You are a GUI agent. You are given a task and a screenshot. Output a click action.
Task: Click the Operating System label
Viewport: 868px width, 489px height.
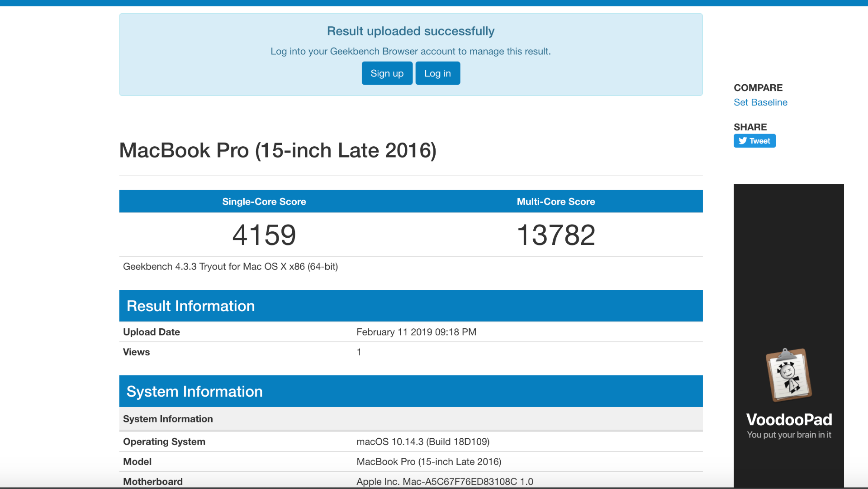pyautogui.click(x=164, y=441)
